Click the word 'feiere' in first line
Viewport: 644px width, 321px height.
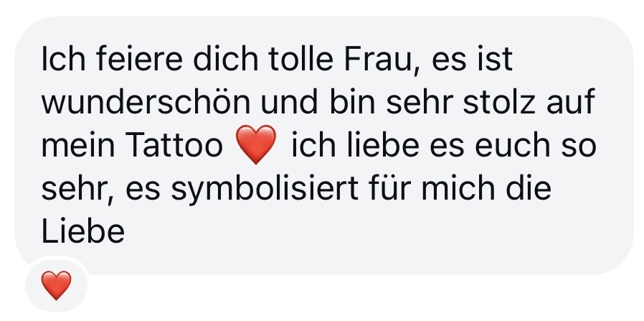tap(140, 59)
